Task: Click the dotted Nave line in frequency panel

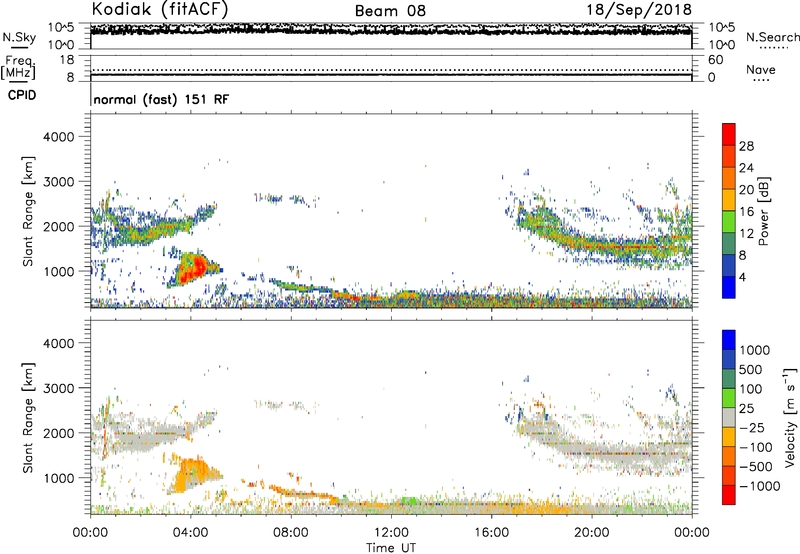Action: click(391, 70)
